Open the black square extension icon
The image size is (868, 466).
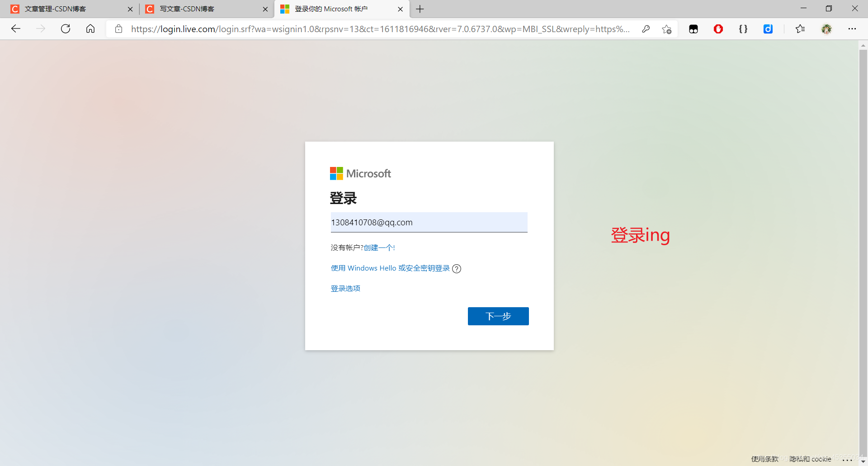(x=693, y=29)
